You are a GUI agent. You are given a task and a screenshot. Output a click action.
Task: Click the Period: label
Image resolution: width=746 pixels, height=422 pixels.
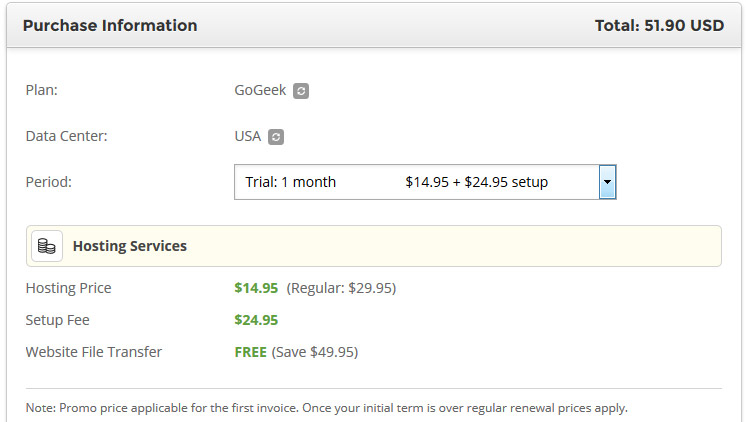coord(49,182)
